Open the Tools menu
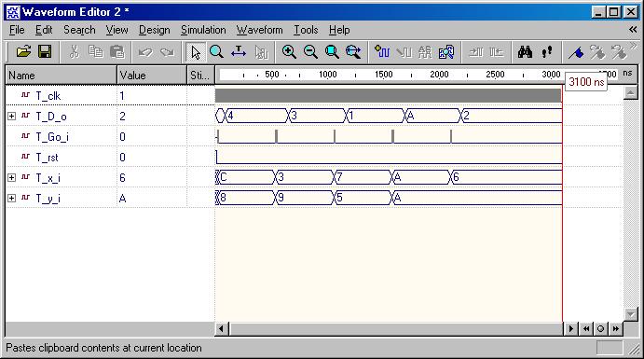The image size is (644, 359). coord(306,30)
